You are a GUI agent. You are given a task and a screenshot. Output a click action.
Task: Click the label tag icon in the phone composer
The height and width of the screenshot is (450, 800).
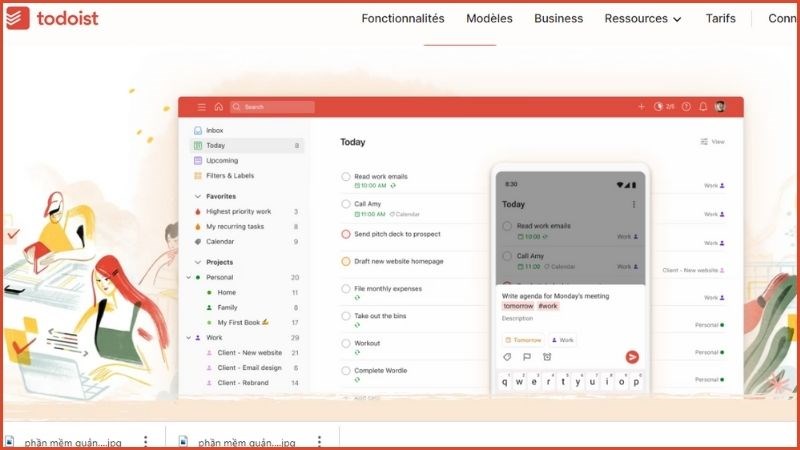tap(507, 357)
